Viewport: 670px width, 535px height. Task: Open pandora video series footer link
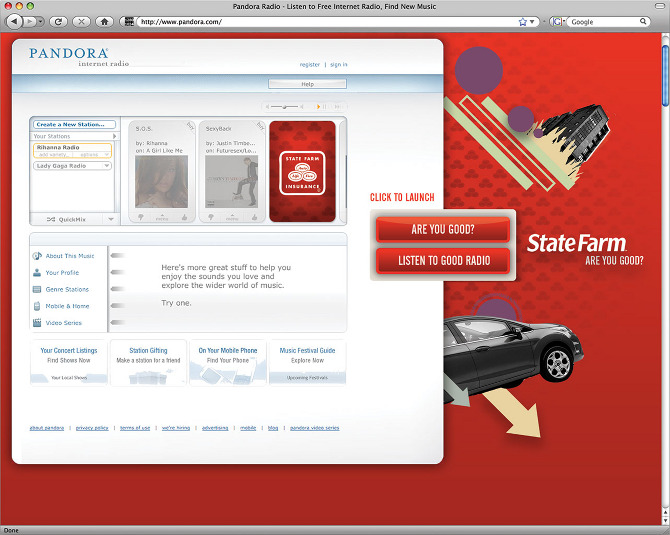[314, 428]
